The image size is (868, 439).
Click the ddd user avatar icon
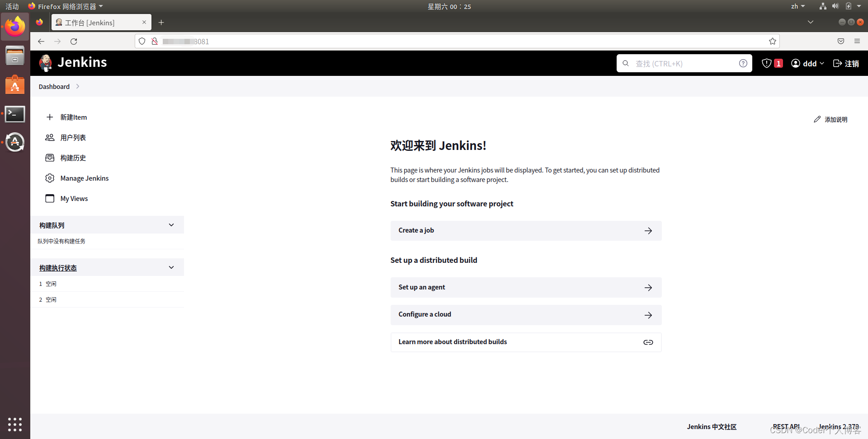796,63
